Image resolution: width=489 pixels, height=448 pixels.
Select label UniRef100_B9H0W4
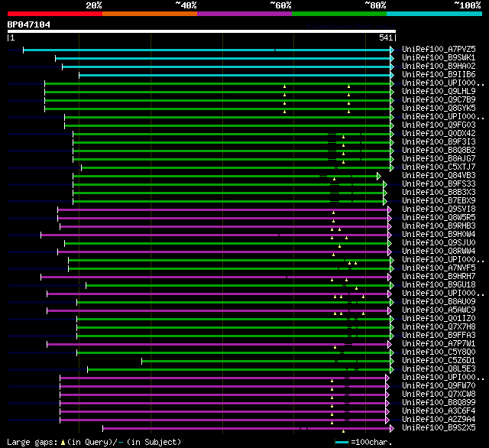coord(439,235)
